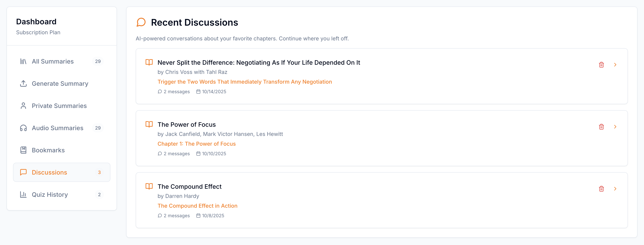Go to Private Summaries section
Viewport: 644px width, 245px height.
59,106
